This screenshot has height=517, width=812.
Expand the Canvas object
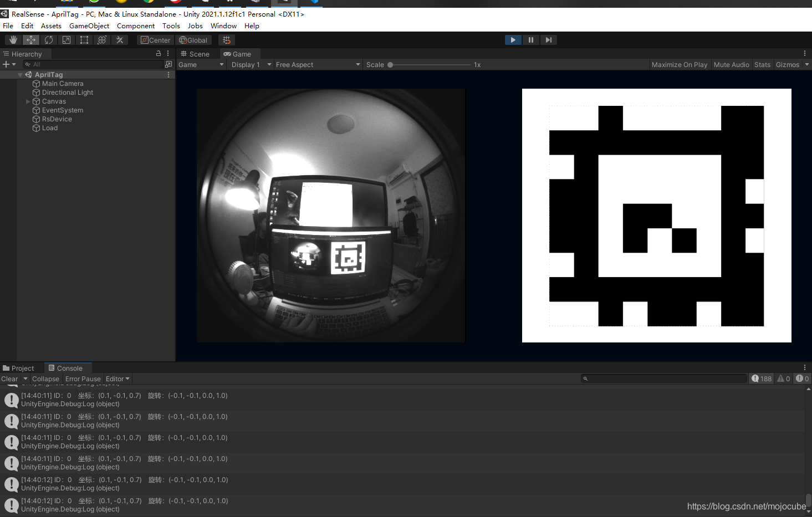coord(28,101)
